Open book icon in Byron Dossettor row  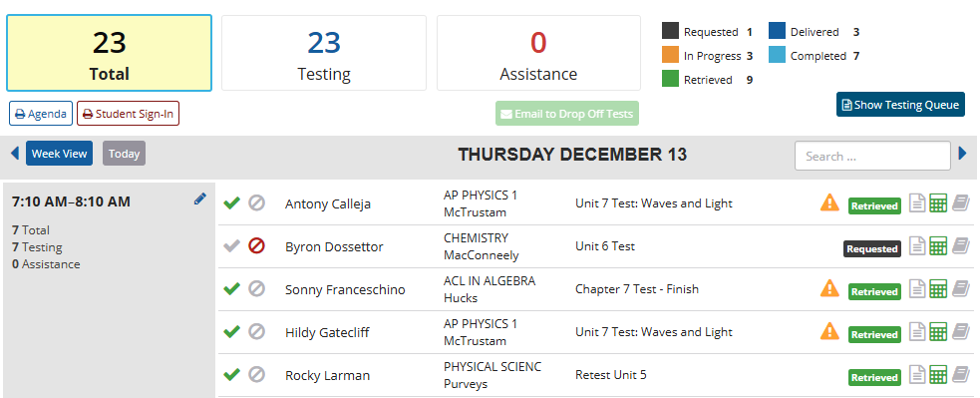click(961, 246)
